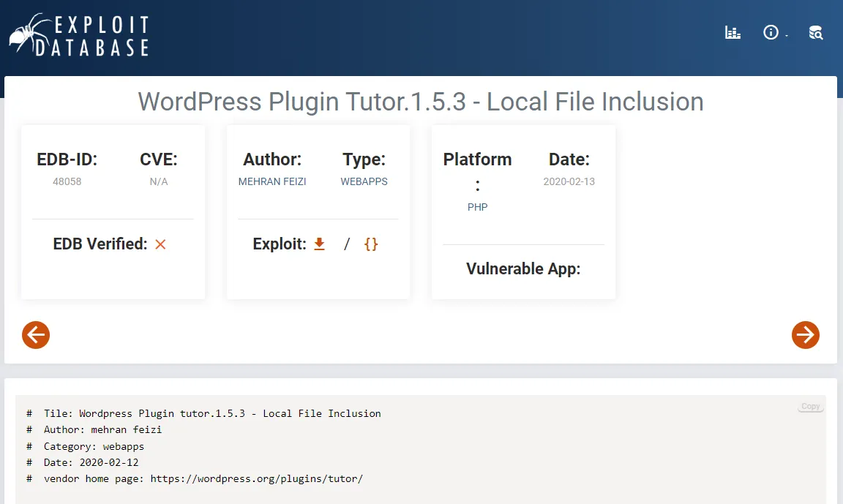
Task: View raw exploit code via braces icon
Action: click(371, 244)
